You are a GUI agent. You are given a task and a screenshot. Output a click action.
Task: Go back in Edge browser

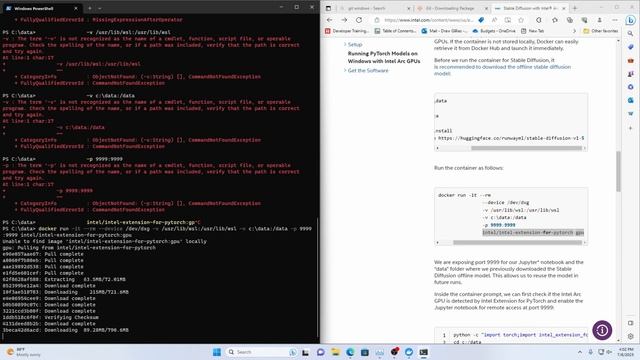[x=329, y=20]
